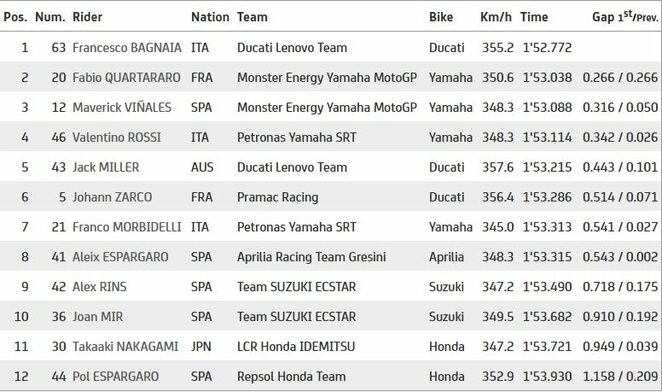Click Jack MILLER's rider name

(106, 167)
